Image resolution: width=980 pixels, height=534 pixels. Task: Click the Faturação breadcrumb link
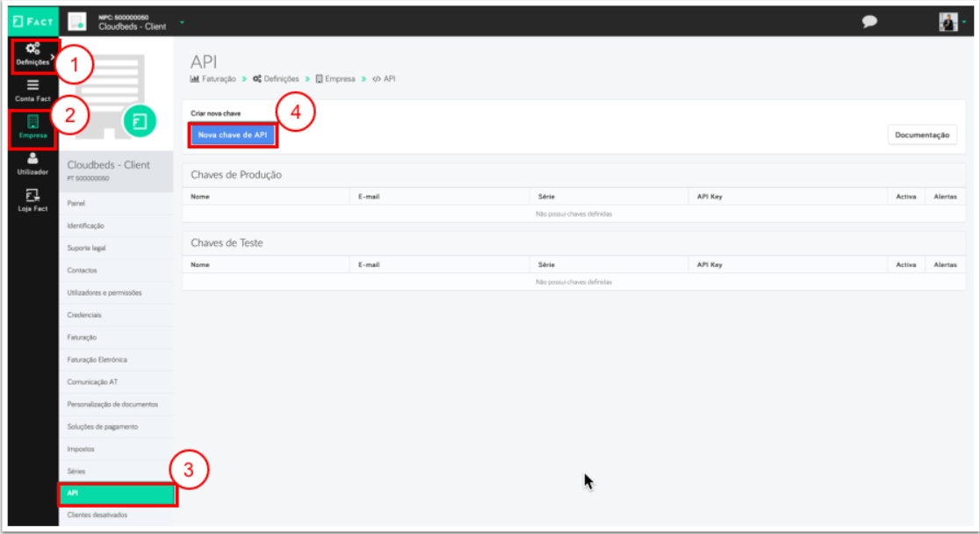[x=218, y=79]
